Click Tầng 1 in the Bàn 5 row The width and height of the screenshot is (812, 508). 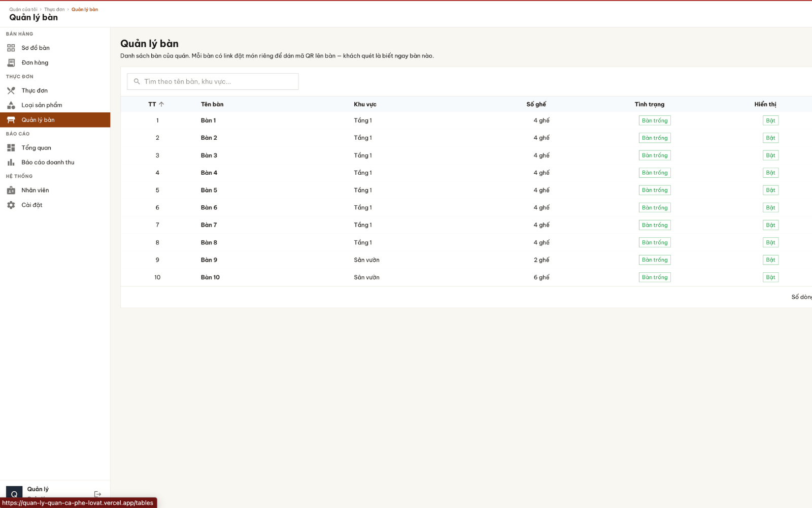tap(363, 190)
